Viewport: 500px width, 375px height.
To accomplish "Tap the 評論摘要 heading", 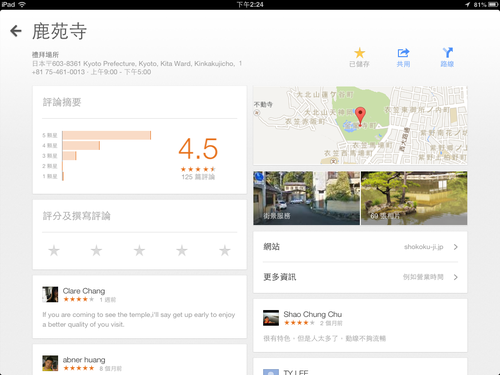I will [62, 102].
